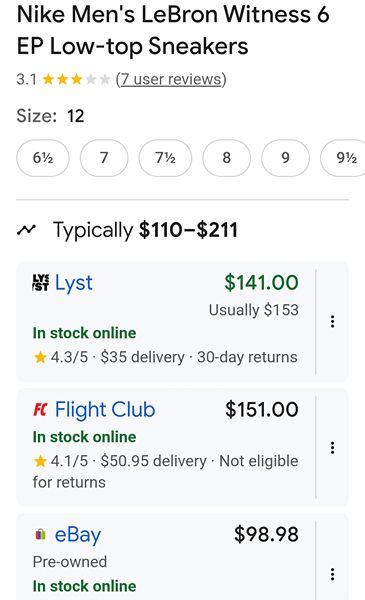Click the eBay shopping bag icon
365x600 pixels.
(x=41, y=534)
